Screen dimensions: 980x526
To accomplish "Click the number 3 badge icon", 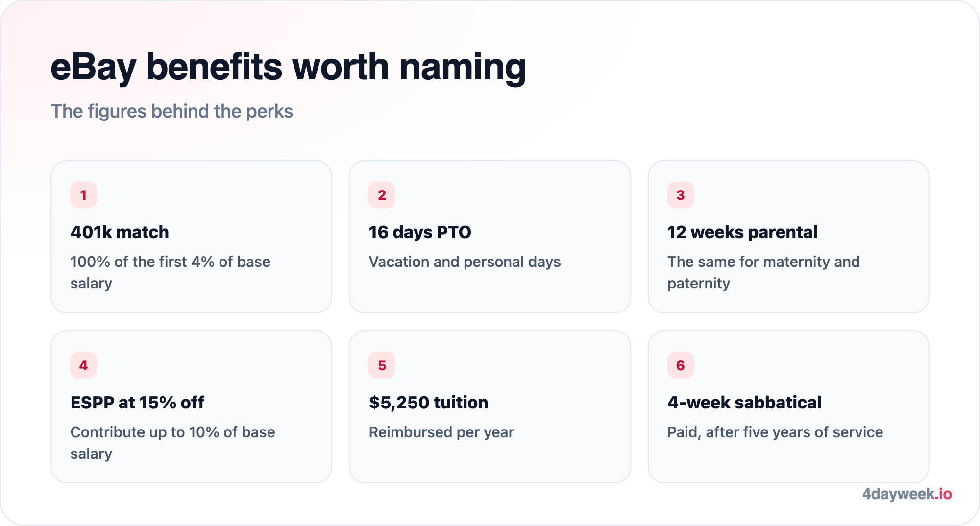I will point(681,195).
